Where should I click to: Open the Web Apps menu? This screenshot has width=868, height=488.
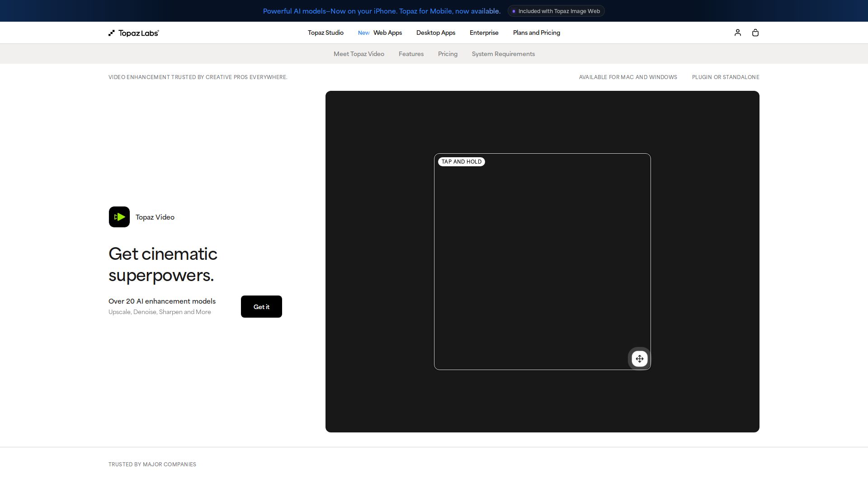pos(387,33)
